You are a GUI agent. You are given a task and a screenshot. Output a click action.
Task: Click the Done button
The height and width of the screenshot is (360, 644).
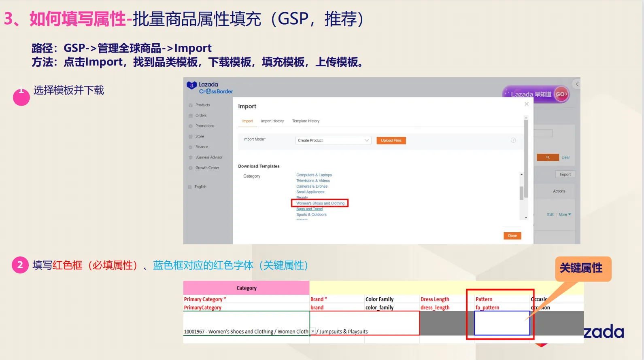512,236
